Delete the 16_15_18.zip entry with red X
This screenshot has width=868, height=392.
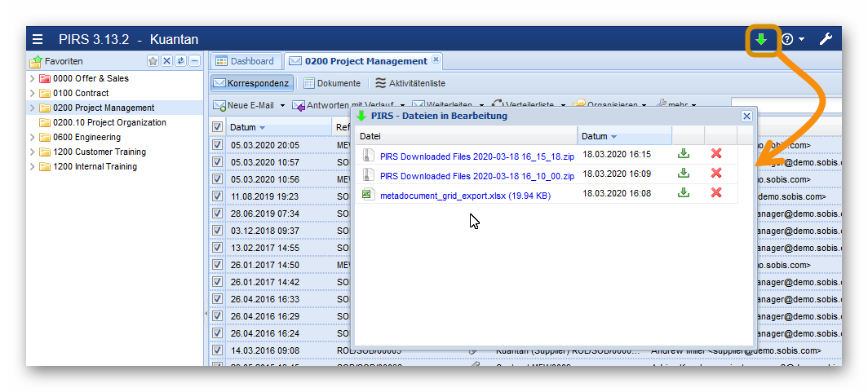click(x=716, y=154)
